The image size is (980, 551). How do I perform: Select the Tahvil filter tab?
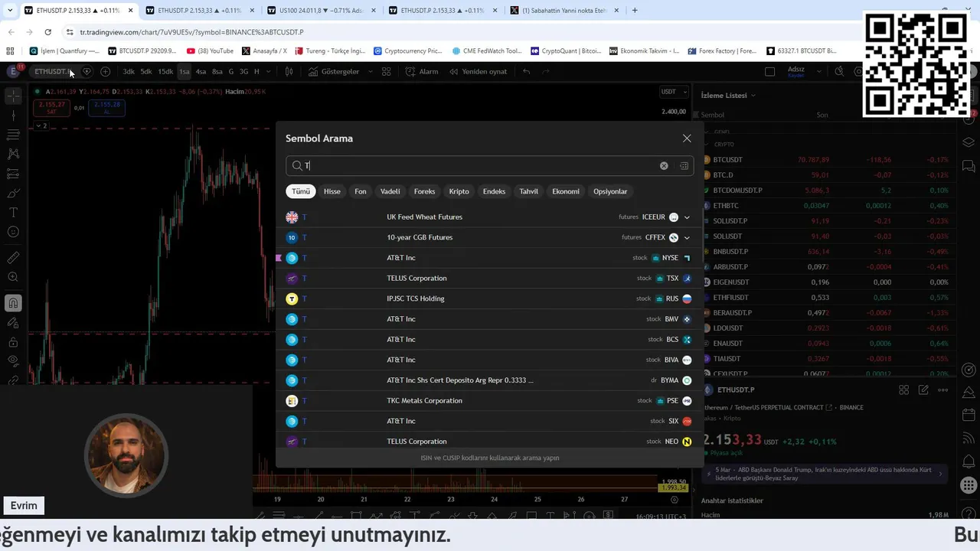(x=529, y=191)
